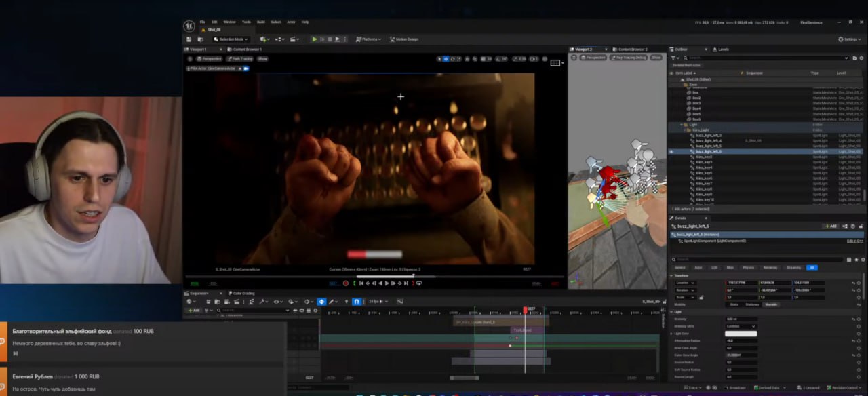Set Mobility to Static
Screen dimensions: 868x396
[734, 304]
